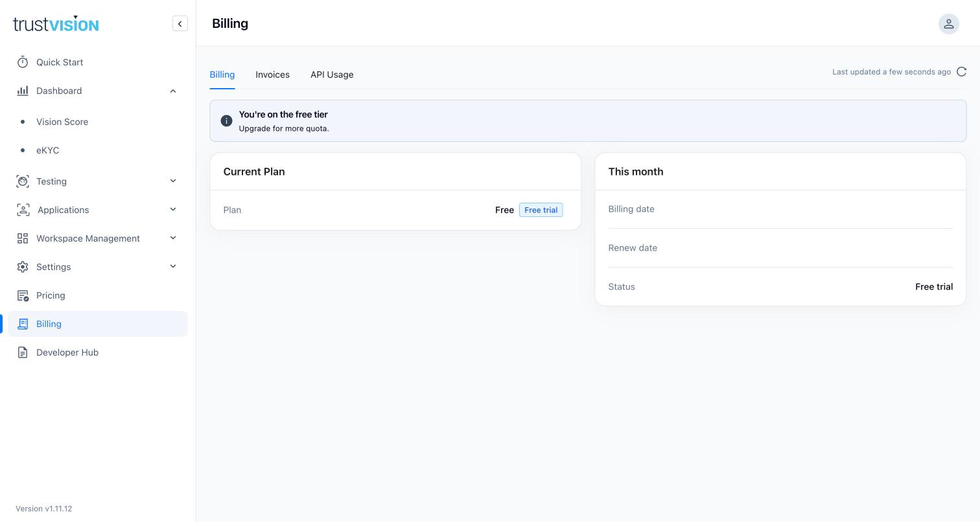Click the Billing receipt icon in sidebar
Image resolution: width=980 pixels, height=522 pixels.
click(x=23, y=324)
